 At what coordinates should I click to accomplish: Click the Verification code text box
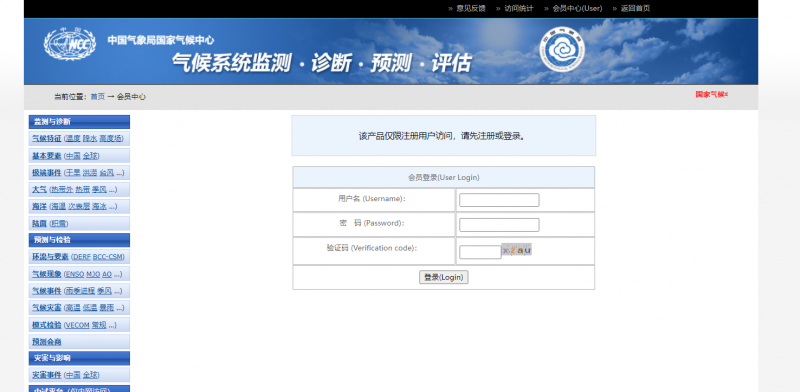(480, 252)
